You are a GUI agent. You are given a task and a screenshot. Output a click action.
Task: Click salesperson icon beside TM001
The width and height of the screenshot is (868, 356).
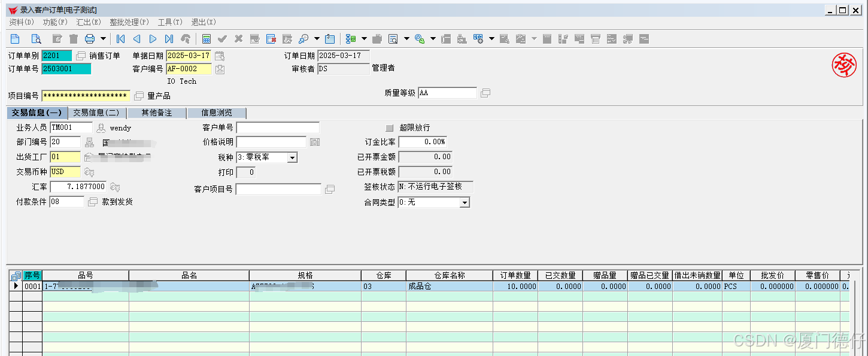101,127
